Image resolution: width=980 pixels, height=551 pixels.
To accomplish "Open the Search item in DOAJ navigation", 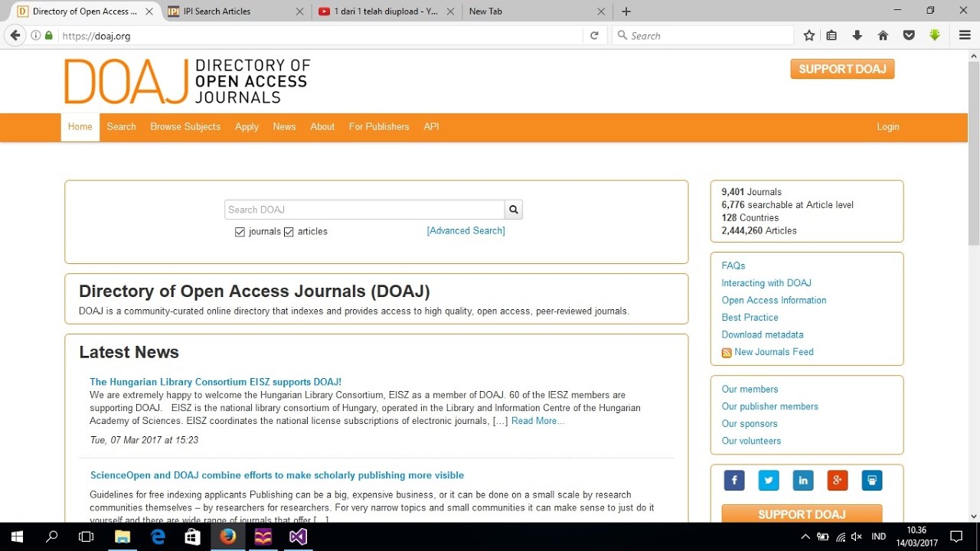I will 121,127.
